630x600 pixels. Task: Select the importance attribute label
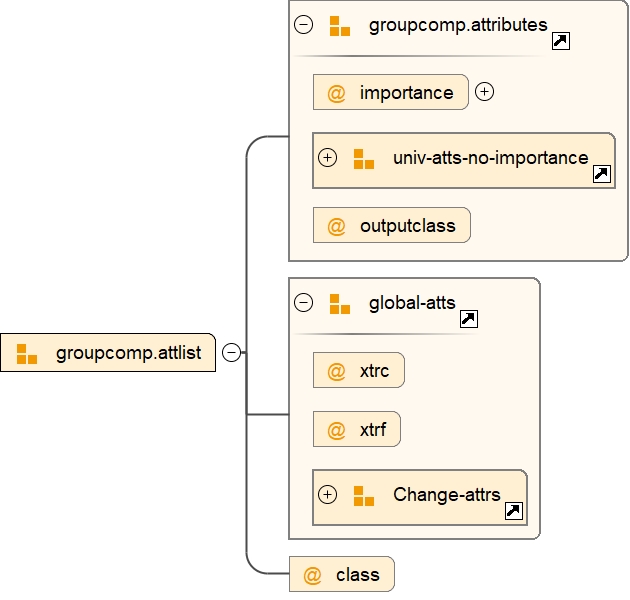[x=407, y=93]
